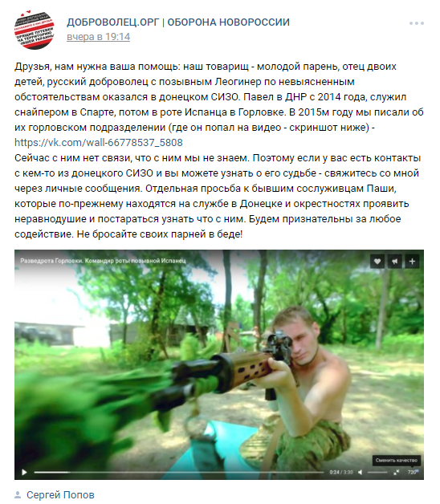Click the Доброволец.орг group avatar
The width and height of the screenshot is (440, 504).
pos(34,30)
